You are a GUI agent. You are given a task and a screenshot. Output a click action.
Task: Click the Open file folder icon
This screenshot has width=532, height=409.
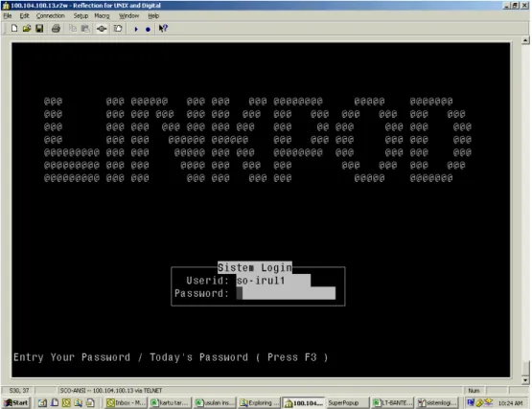pyautogui.click(x=27, y=29)
